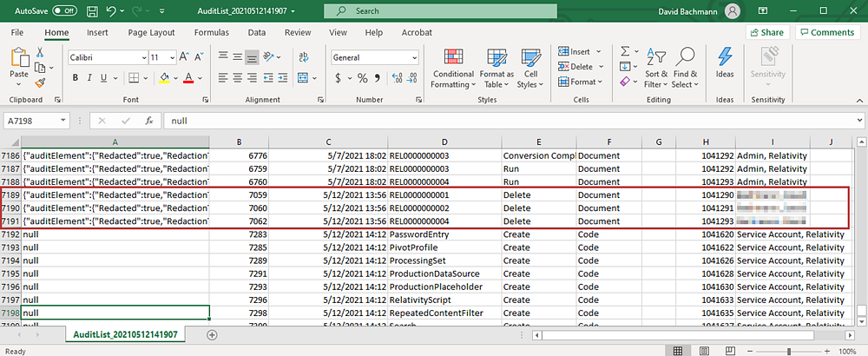Screen dimensions: 868x356
Task: Switch to the Data tab
Action: [x=256, y=33]
